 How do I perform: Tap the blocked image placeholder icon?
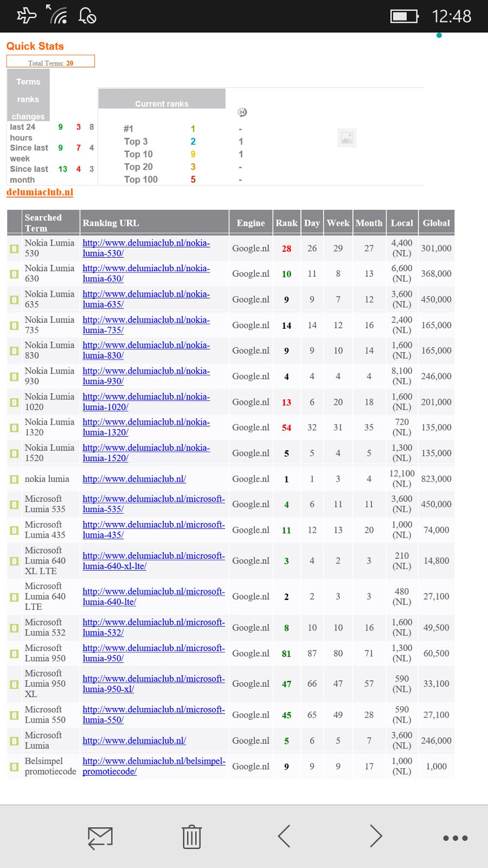(347, 138)
